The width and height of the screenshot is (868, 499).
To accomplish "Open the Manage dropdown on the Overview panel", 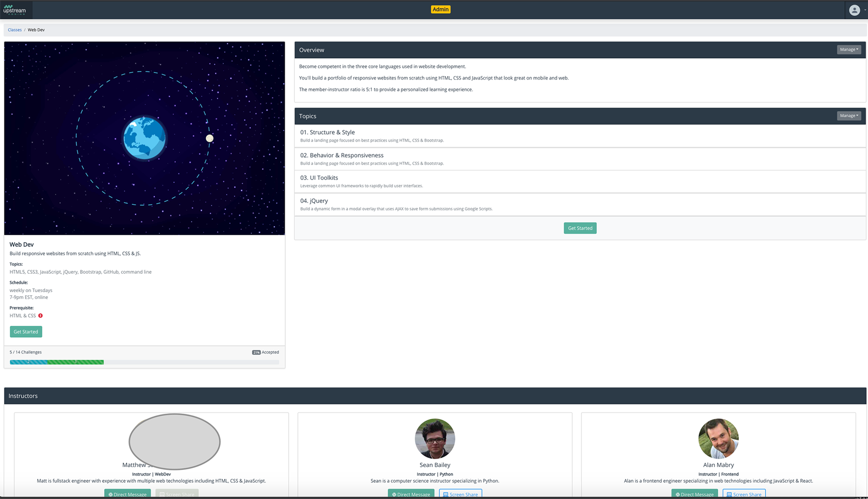I will [x=849, y=49].
